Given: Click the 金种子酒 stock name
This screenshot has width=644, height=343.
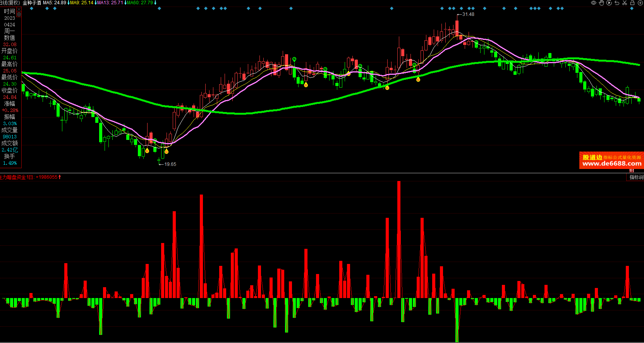Looking at the screenshot, I should tap(32, 3).
